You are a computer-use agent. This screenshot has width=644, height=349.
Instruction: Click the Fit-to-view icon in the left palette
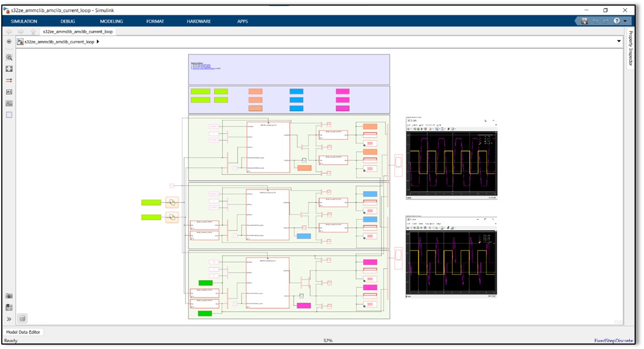(9, 69)
